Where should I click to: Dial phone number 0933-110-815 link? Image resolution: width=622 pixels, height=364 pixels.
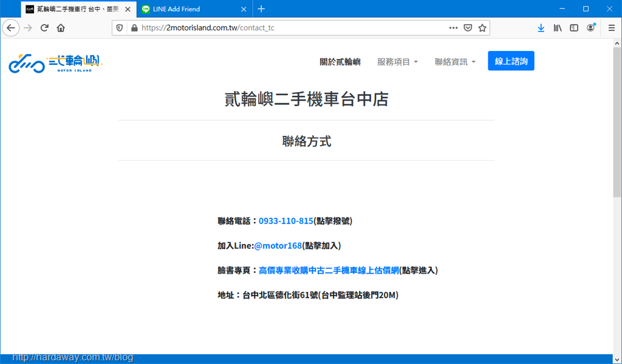(x=286, y=221)
